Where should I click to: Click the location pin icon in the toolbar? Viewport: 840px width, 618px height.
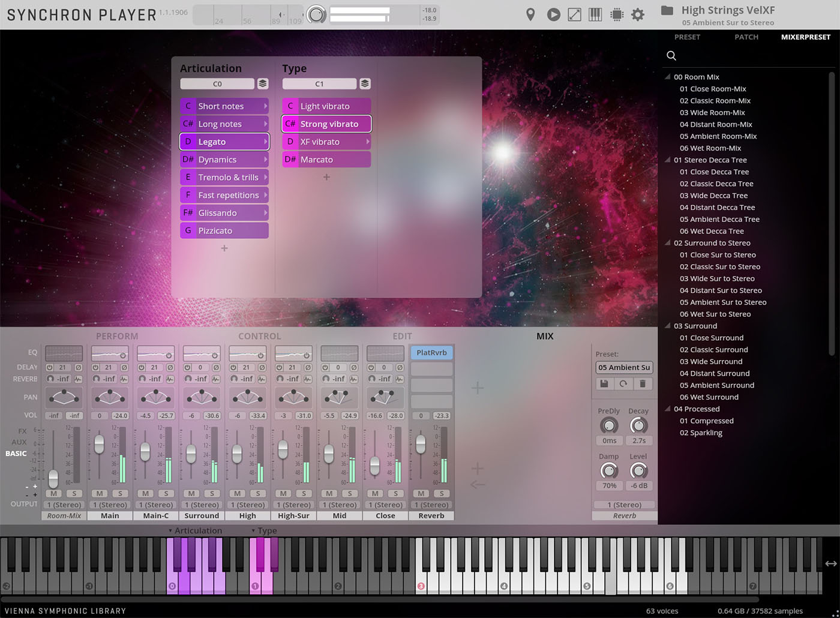pos(530,14)
